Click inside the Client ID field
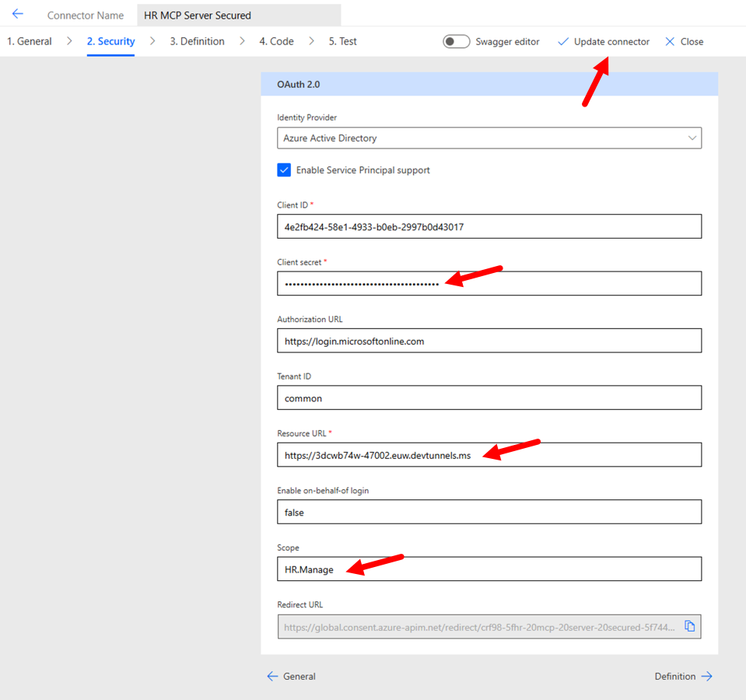Image resolution: width=746 pixels, height=700 pixels. [489, 226]
